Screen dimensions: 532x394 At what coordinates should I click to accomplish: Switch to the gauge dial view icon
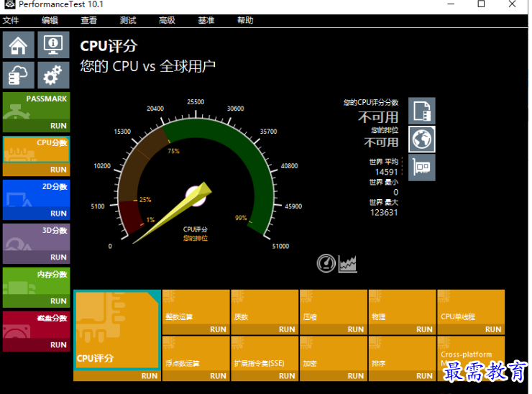click(326, 263)
